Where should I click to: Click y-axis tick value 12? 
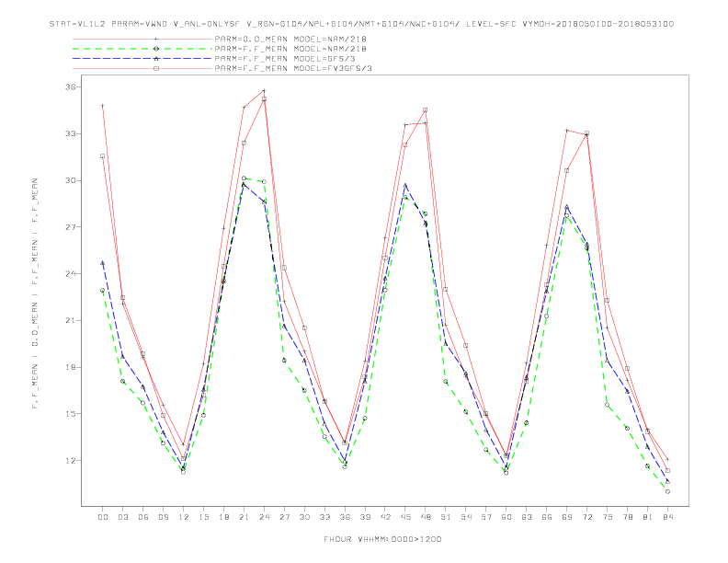(71, 461)
